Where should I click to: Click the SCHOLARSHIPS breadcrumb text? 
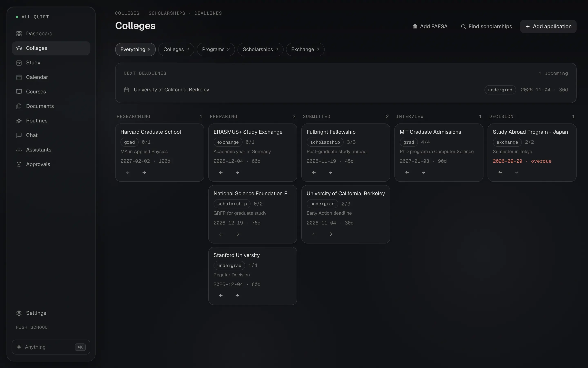coord(167,13)
